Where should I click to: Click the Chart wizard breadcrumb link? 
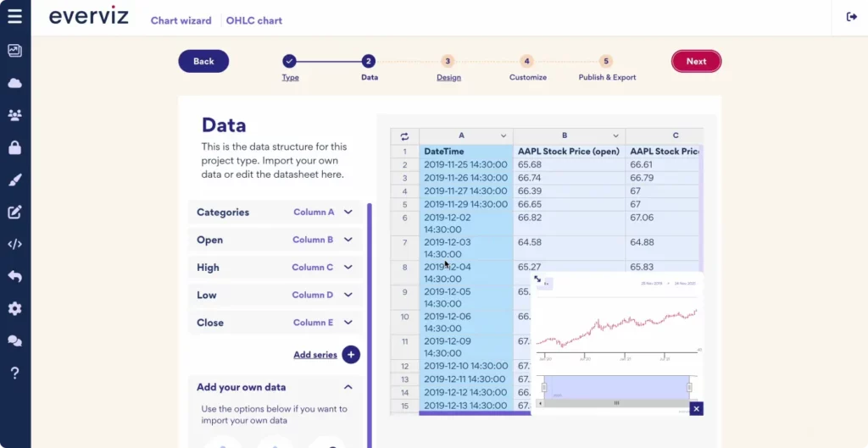(181, 20)
